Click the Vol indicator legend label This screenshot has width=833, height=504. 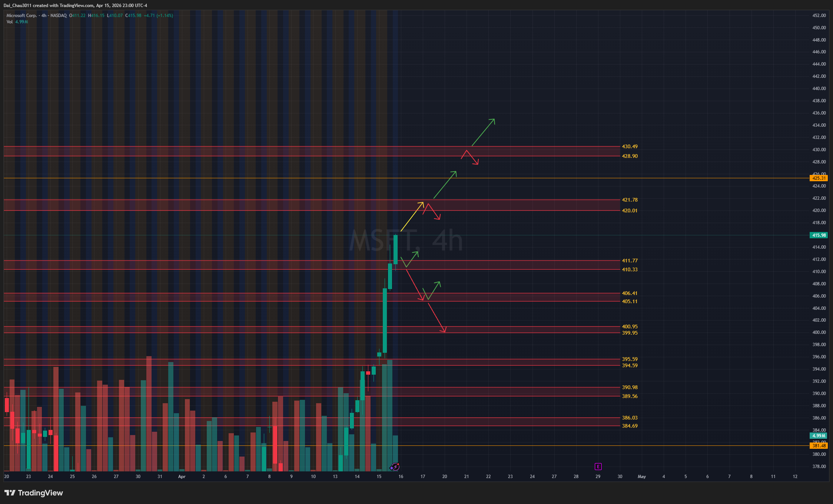pyautogui.click(x=10, y=22)
